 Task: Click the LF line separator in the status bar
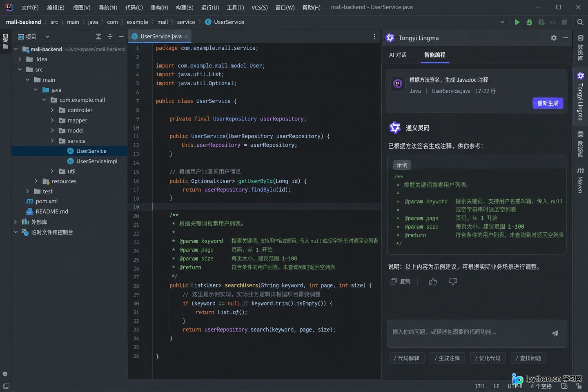click(496, 386)
